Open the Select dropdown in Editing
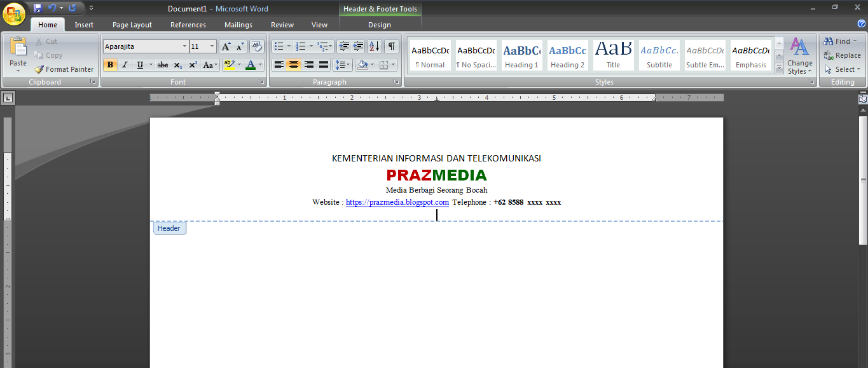The width and height of the screenshot is (868, 368). click(843, 69)
